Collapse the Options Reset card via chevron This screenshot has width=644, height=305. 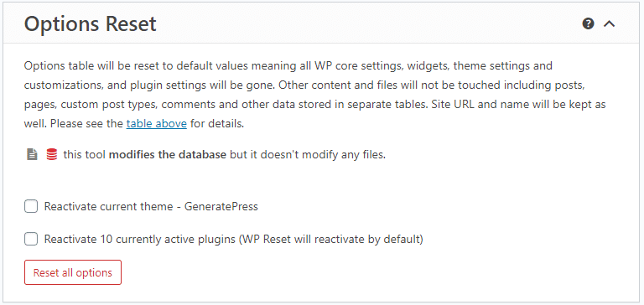coord(609,24)
